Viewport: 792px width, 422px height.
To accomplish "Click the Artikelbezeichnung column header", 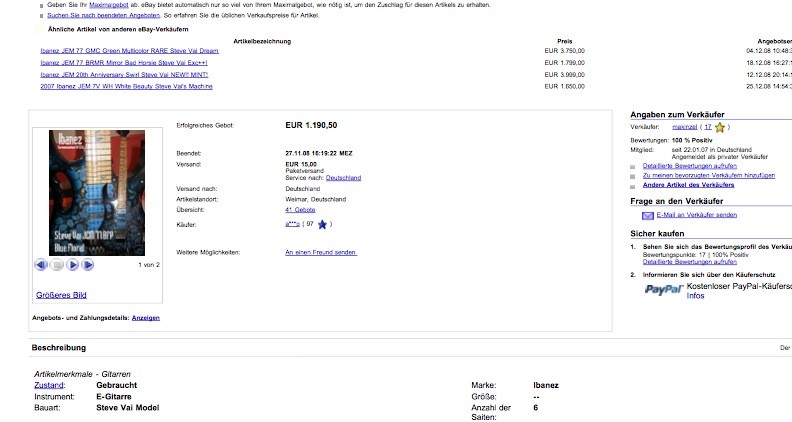I will [x=262, y=41].
